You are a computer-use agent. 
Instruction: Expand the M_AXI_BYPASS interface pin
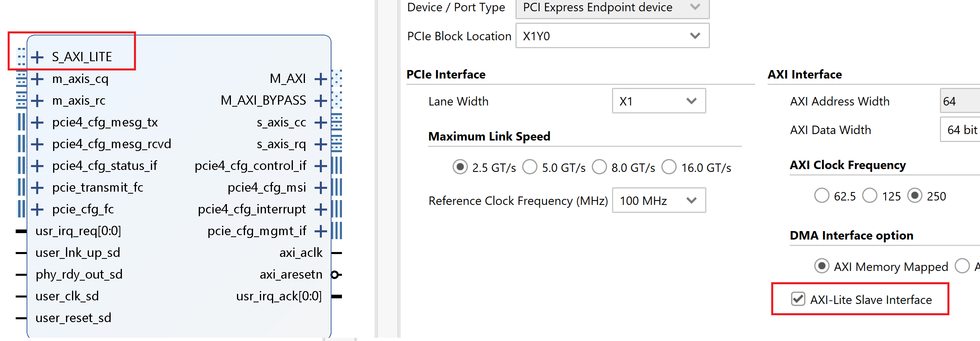[x=321, y=100]
